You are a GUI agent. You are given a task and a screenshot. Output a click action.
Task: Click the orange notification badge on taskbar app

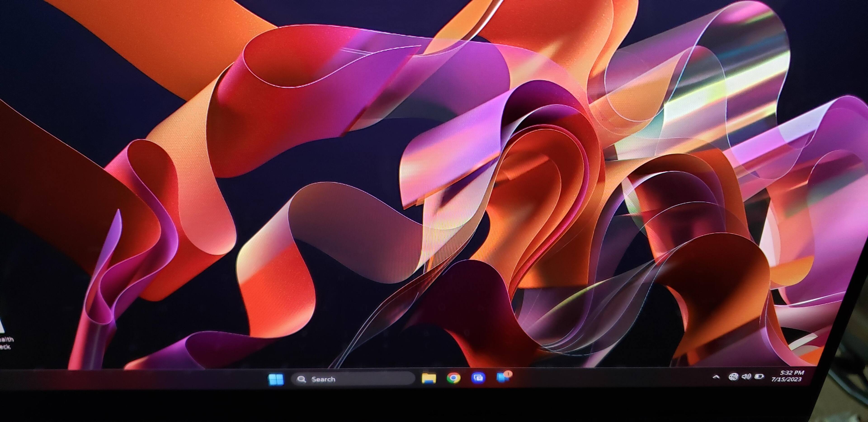tap(508, 373)
